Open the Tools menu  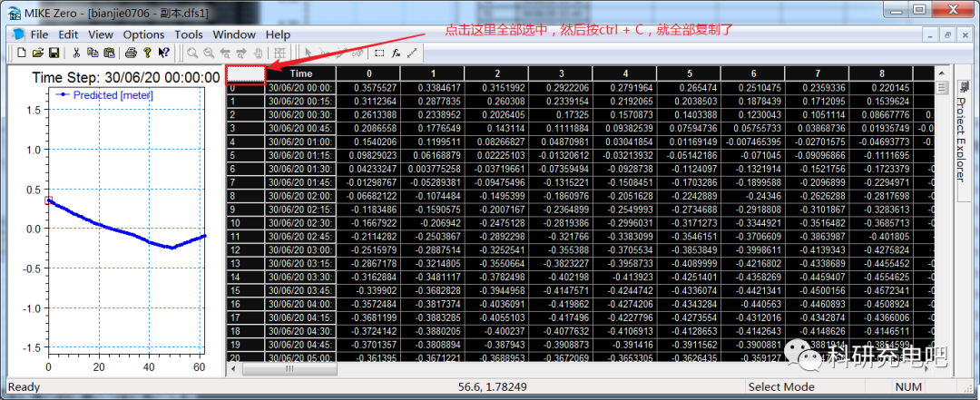(x=189, y=34)
